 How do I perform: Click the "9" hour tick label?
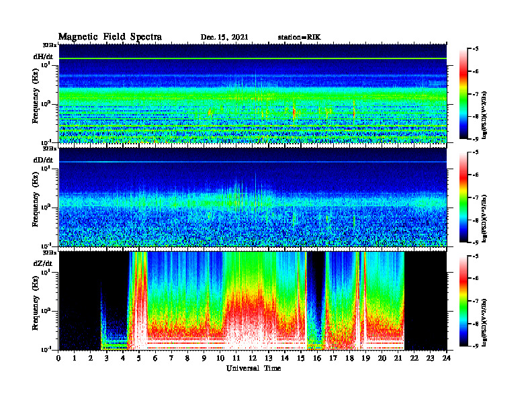(x=204, y=359)
